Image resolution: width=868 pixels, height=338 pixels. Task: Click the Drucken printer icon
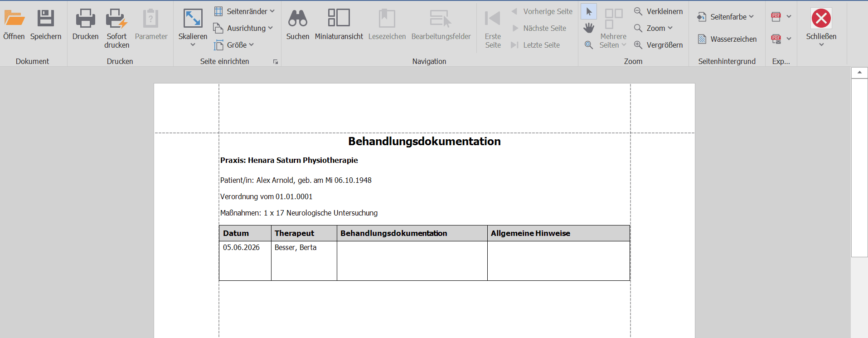coord(85,18)
